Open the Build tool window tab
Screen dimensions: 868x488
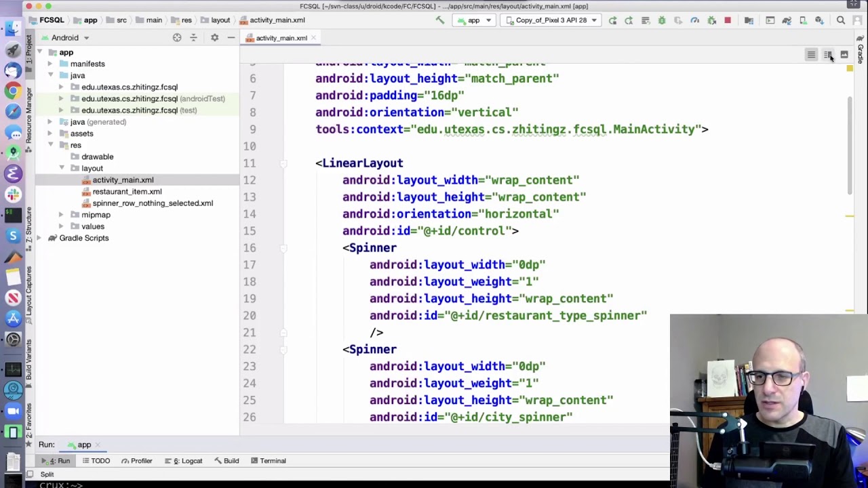(226, 461)
